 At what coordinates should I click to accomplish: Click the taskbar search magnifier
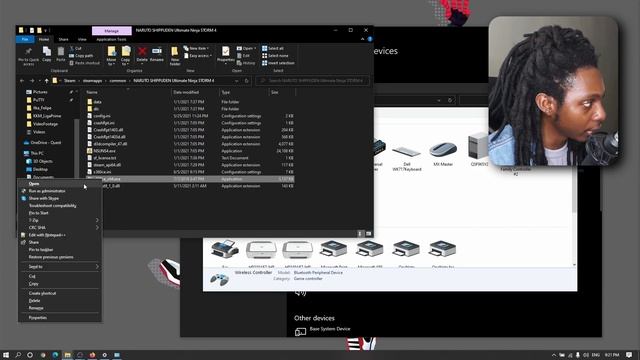[18, 355]
